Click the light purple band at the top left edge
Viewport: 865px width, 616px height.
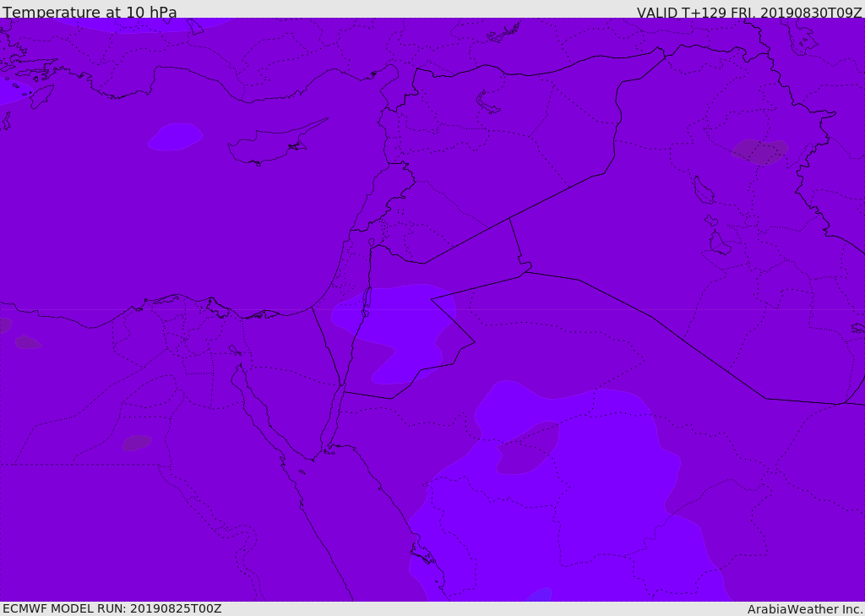(144, 25)
